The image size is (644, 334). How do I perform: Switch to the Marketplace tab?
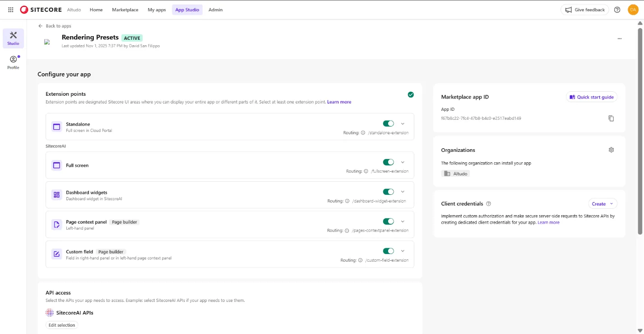(x=125, y=9)
